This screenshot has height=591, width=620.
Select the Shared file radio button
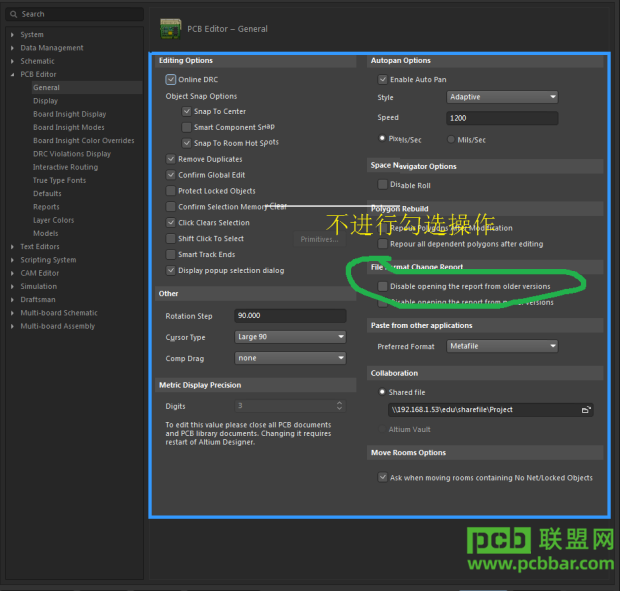[382, 392]
